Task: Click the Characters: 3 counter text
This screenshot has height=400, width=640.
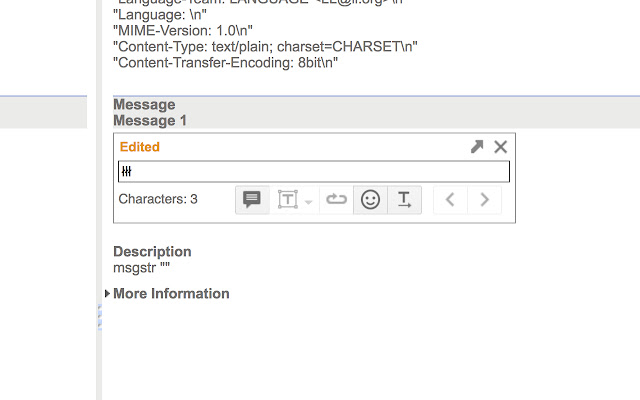Action: (x=158, y=199)
